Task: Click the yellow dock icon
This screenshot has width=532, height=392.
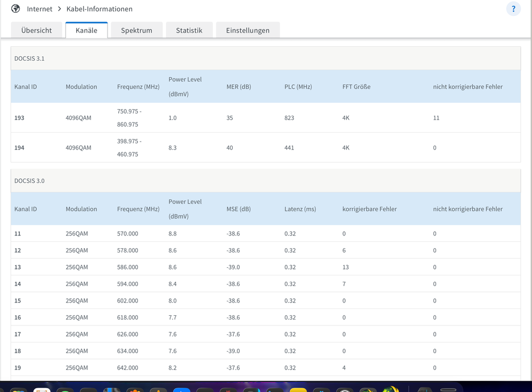Action: pos(298,389)
